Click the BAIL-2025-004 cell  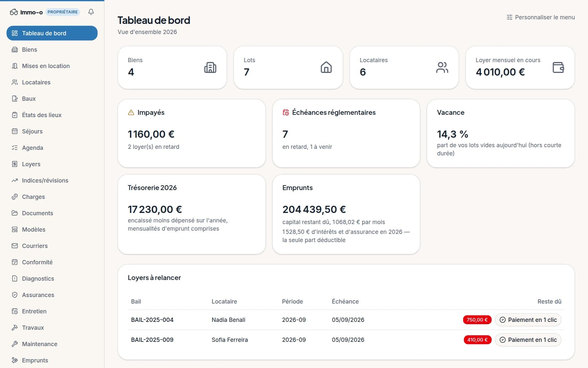(x=152, y=320)
